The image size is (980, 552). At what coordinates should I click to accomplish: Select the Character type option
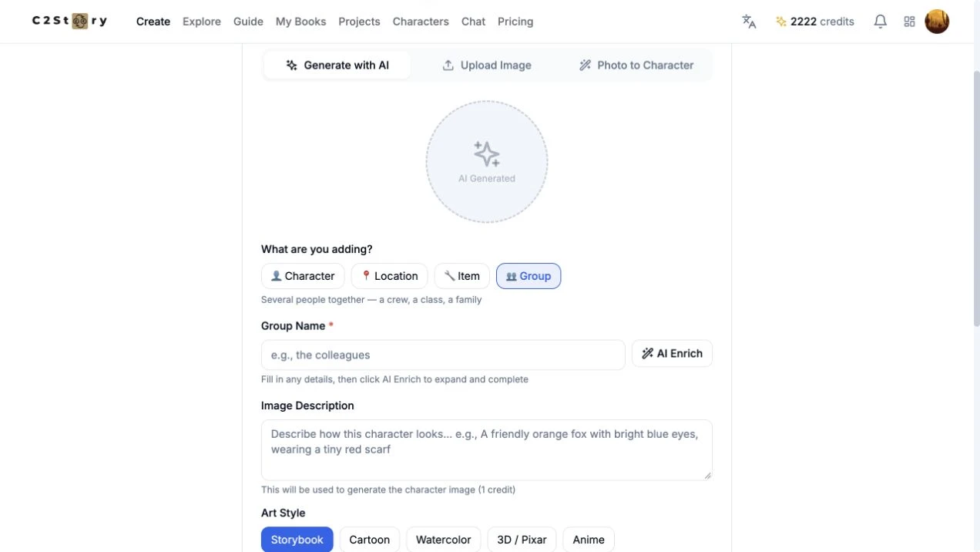pyautogui.click(x=303, y=276)
